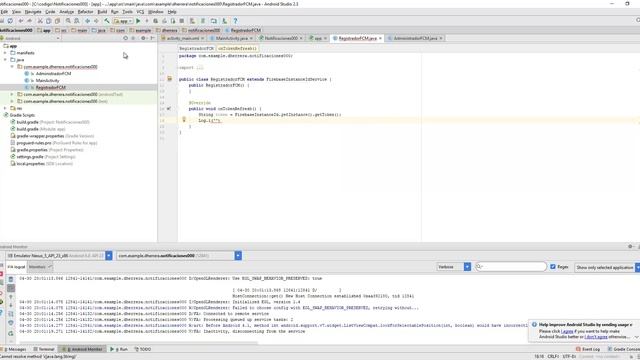This screenshot has width=640, height=360.
Task: Select gradle.properties in project tree
Action: tap(32, 150)
